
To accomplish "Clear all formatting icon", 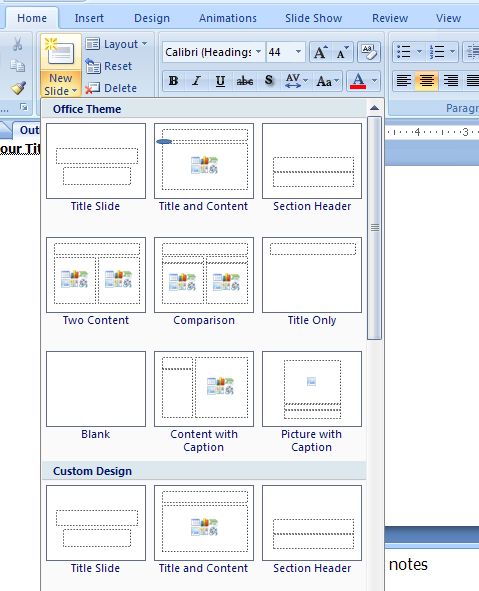I will tap(369, 52).
